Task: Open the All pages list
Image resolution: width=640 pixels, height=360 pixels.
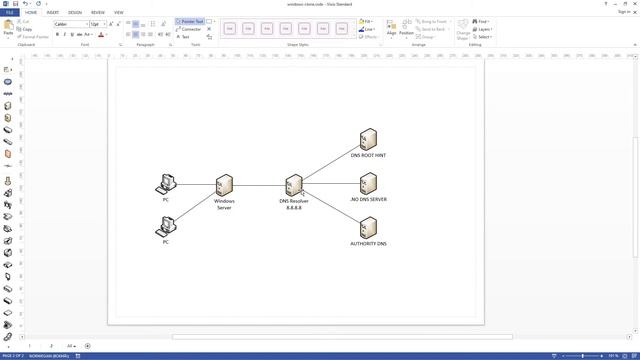Action: point(71,346)
